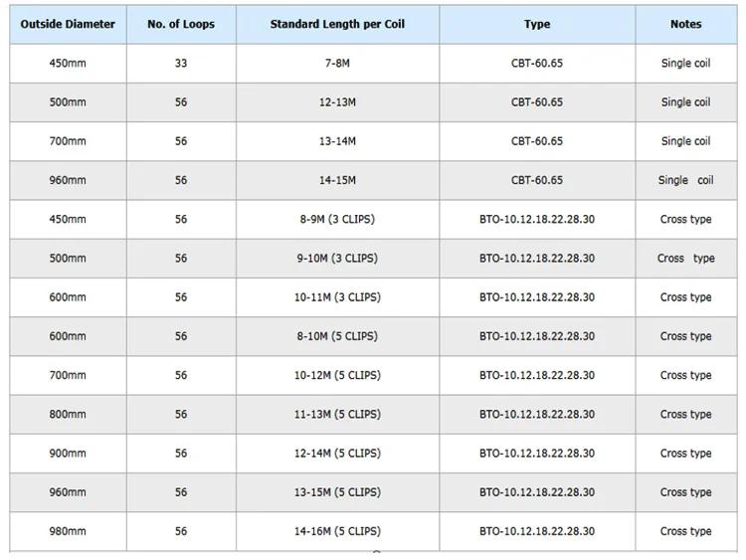
Task: Click the Notes column header
Action: [685, 24]
